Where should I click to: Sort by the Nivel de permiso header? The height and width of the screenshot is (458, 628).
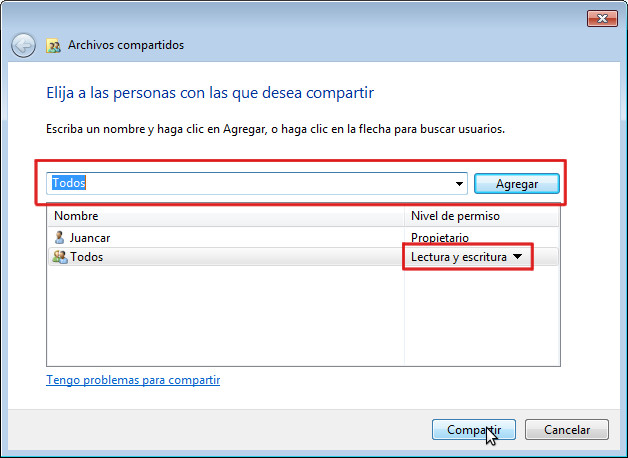click(x=481, y=216)
